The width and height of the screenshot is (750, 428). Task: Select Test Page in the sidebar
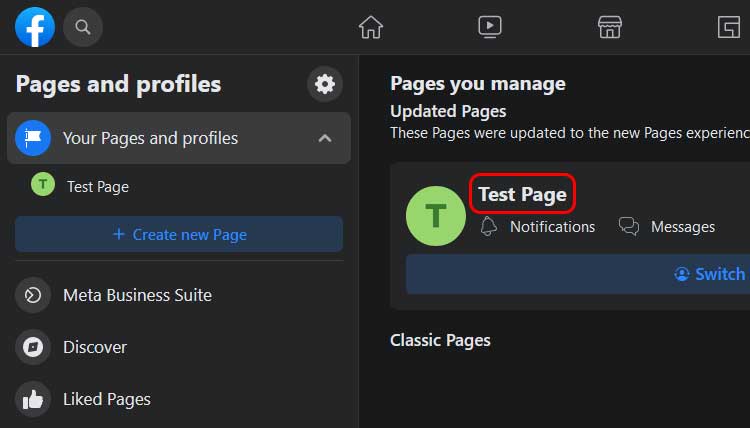click(98, 187)
